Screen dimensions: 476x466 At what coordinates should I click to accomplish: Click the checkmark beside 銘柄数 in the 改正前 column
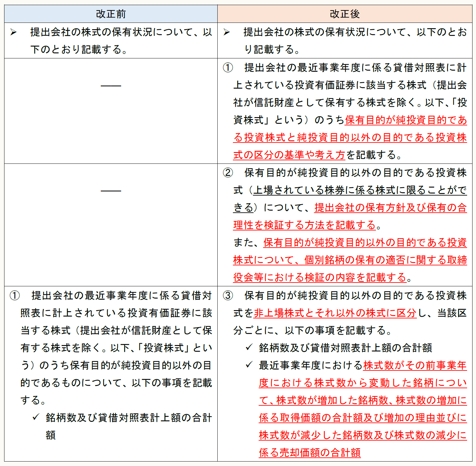pyautogui.click(x=36, y=417)
